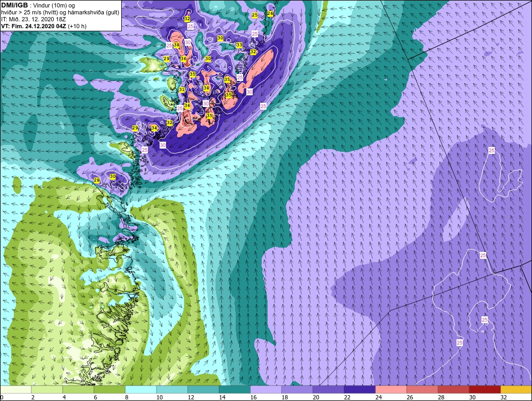Screen dimensions: 532x401
Task: Select the dark red 30–32 legend swatch
Action: (485, 389)
